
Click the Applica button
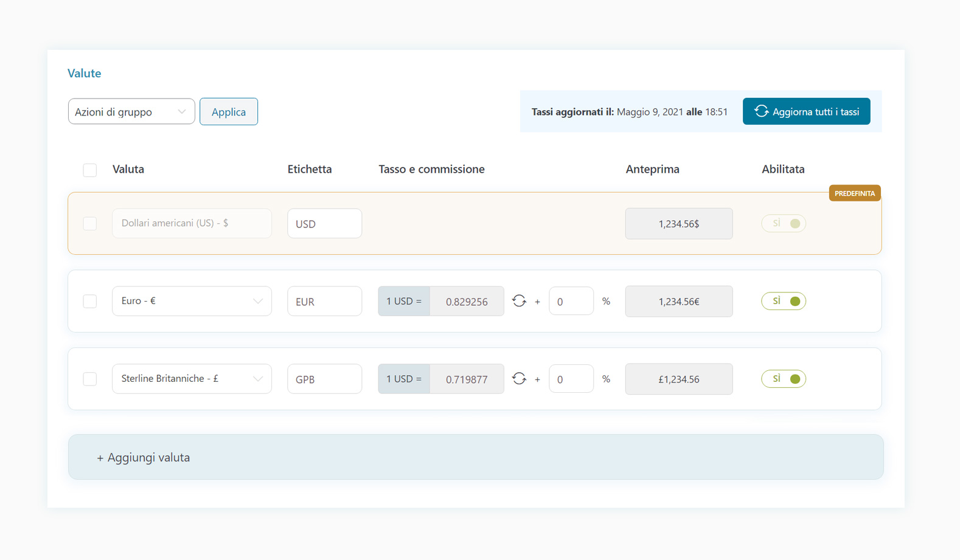[x=229, y=111]
